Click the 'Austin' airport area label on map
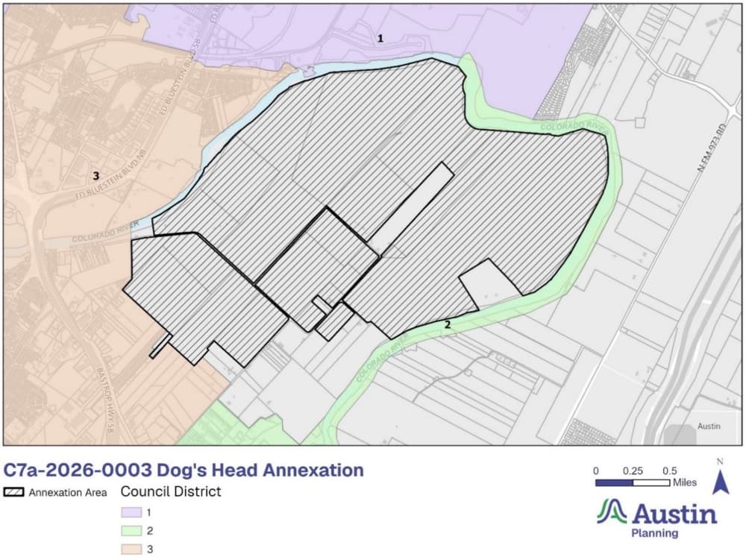Viewport: 746px width, 560px height. (709, 426)
